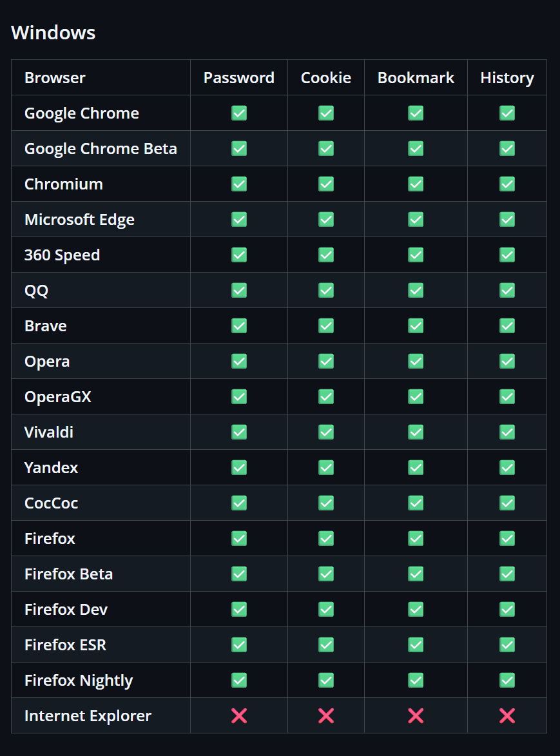Click the OperaGX Bookmark checkmark icon

(416, 397)
